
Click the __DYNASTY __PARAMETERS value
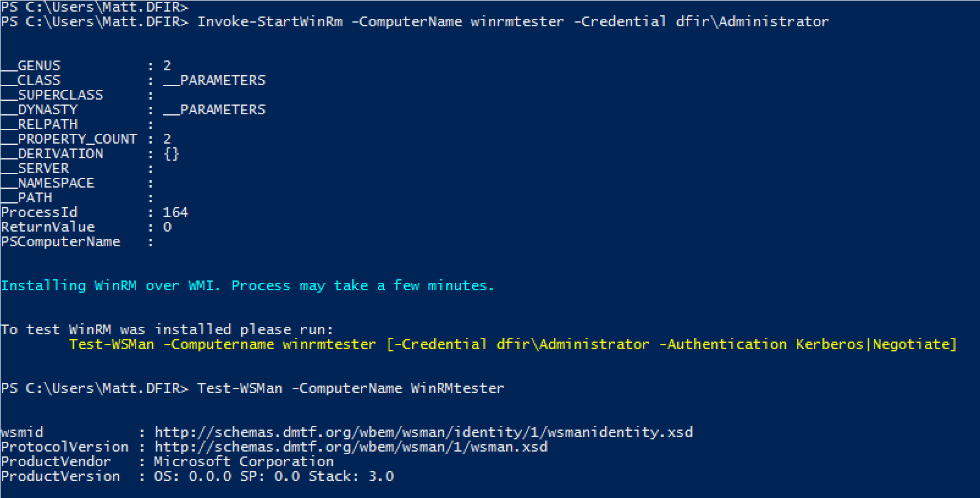[x=214, y=110]
